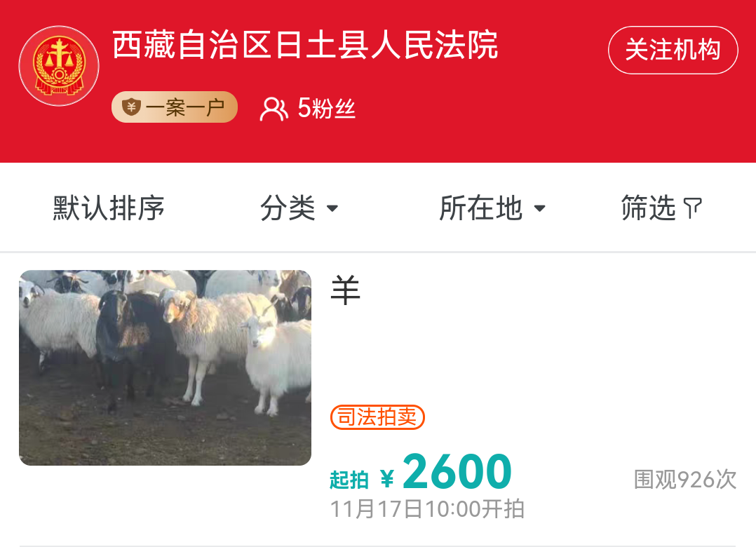Tap the yen symbol before 2600
The image size is (756, 547).
386,478
